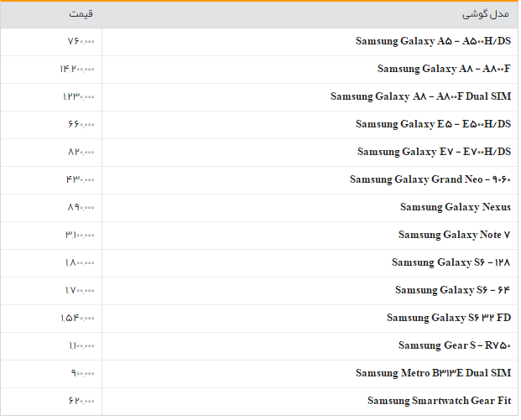Select the Samsung Galaxy S6 – 128 model
521x420 pixels.
click(451, 262)
